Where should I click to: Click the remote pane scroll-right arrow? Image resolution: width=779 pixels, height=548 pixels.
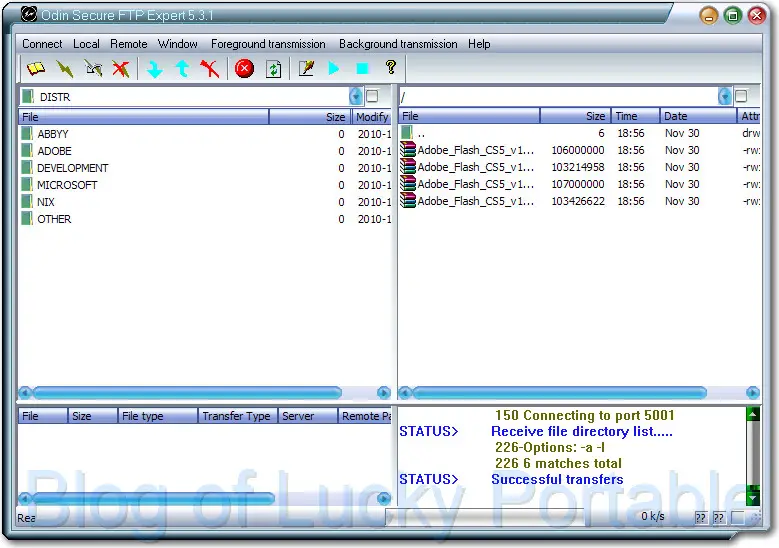[x=753, y=393]
